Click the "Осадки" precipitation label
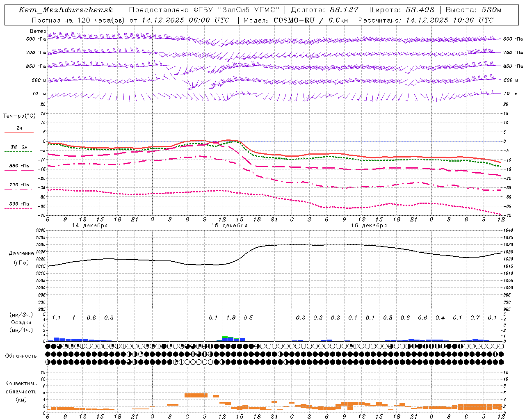This screenshot has height=420, width=525. click(x=21, y=322)
